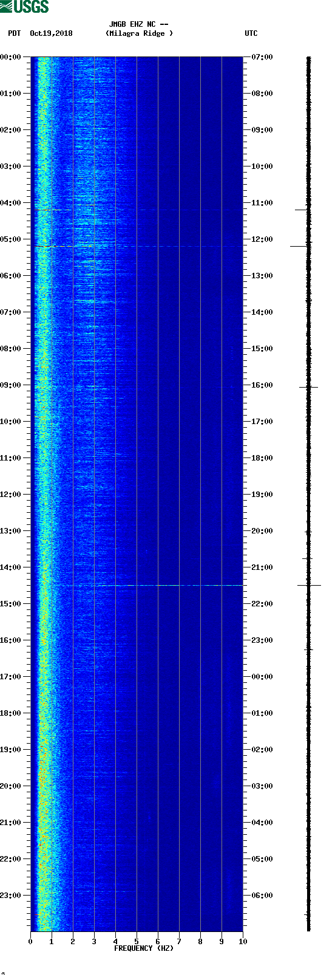Click the 04:00 PDT time label
The width and height of the screenshot is (335, 980).
tap(10, 203)
